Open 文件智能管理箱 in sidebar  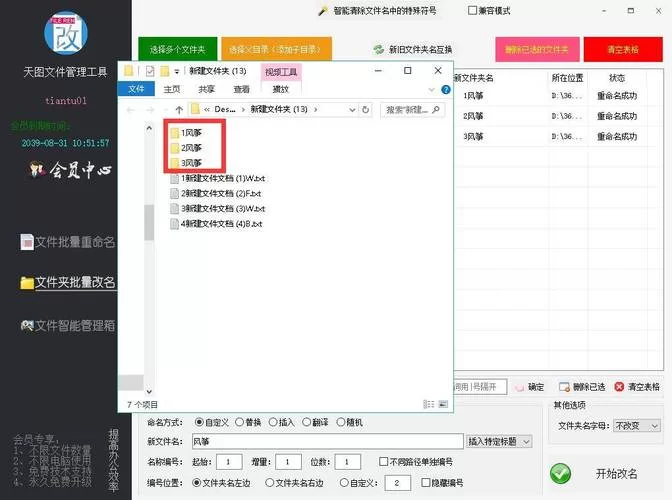point(68,326)
